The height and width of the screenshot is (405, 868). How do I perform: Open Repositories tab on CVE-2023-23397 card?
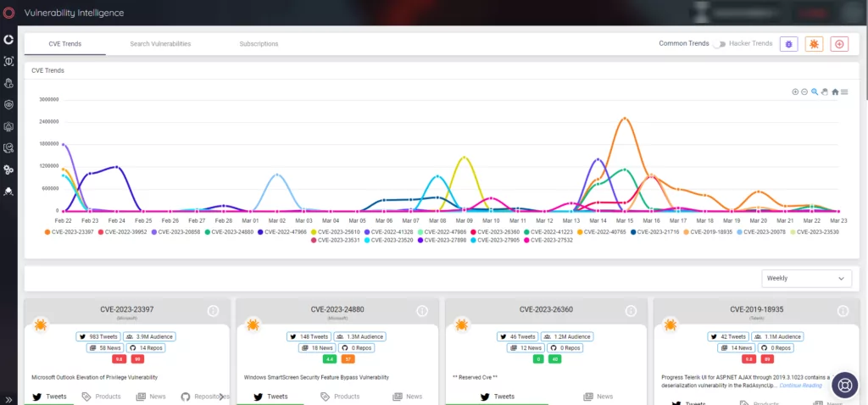coord(205,397)
